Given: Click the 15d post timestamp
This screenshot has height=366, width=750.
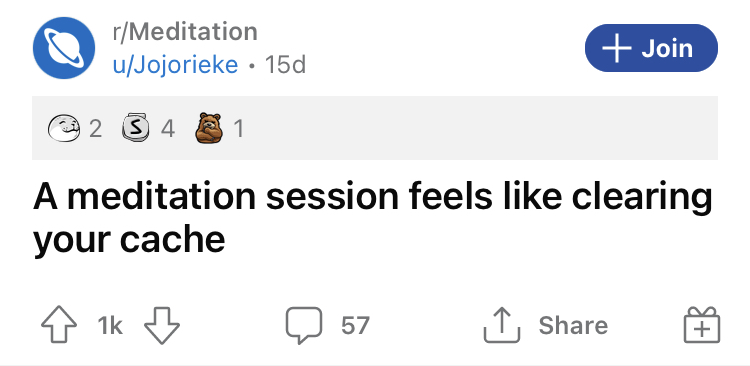Looking at the screenshot, I should point(285,65).
